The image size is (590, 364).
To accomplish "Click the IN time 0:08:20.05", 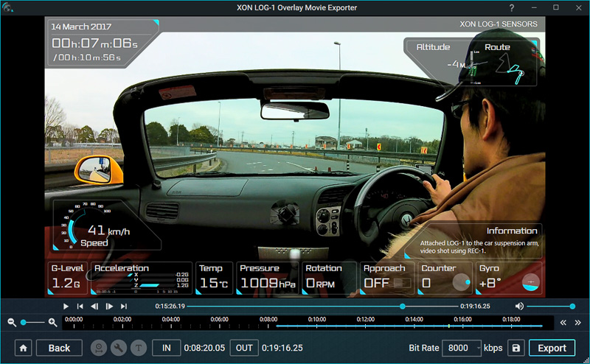I will (204, 349).
